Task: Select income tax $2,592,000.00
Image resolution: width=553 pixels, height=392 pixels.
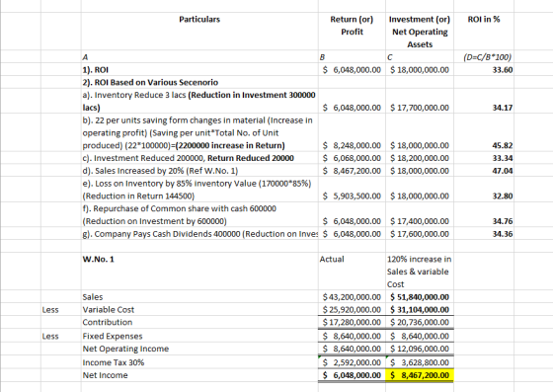Action: tap(352, 362)
